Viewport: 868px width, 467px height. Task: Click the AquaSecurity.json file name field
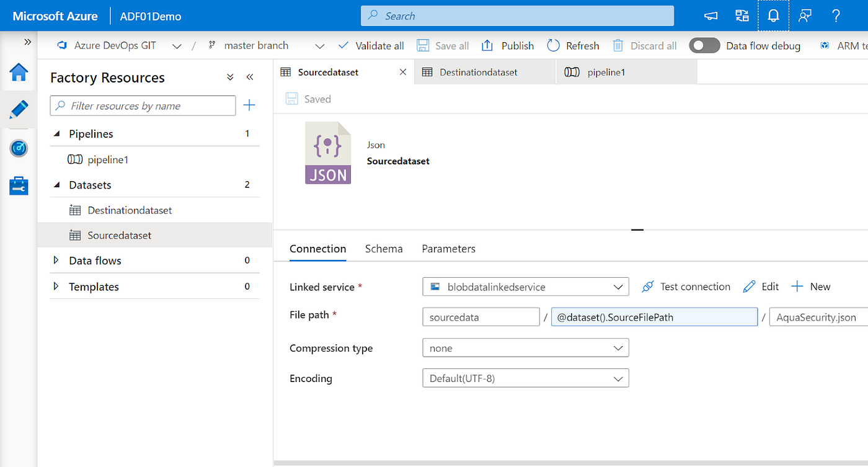(818, 317)
